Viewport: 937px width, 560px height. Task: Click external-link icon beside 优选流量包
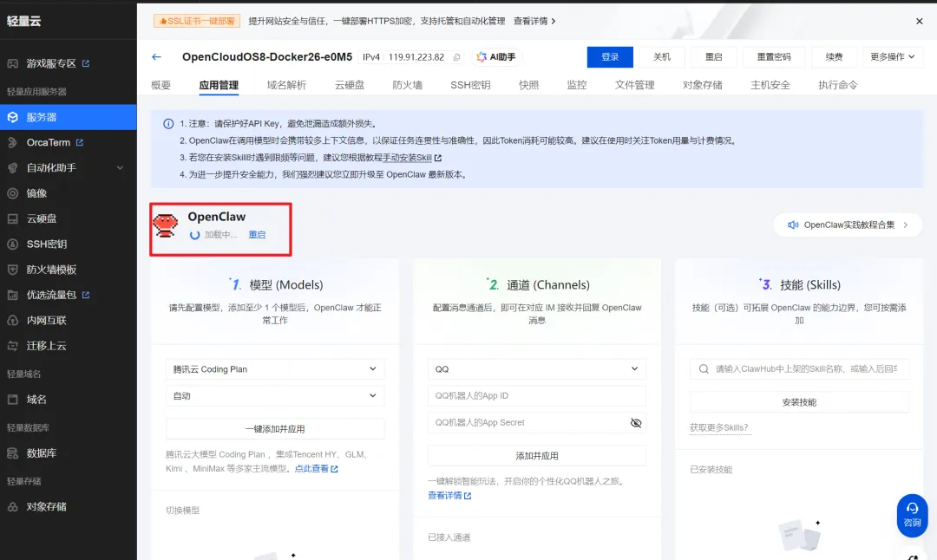[x=85, y=295]
